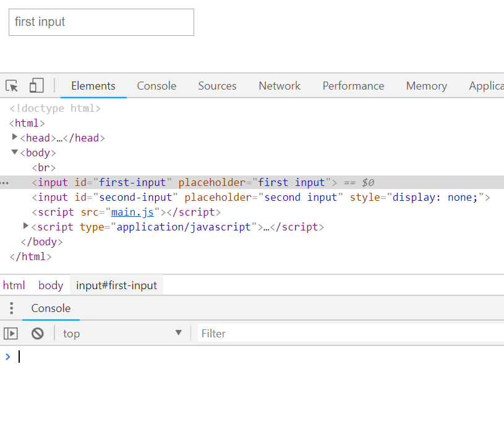Follow the main.js script link
Image resolution: width=504 pixels, height=443 pixels.
[132, 213]
